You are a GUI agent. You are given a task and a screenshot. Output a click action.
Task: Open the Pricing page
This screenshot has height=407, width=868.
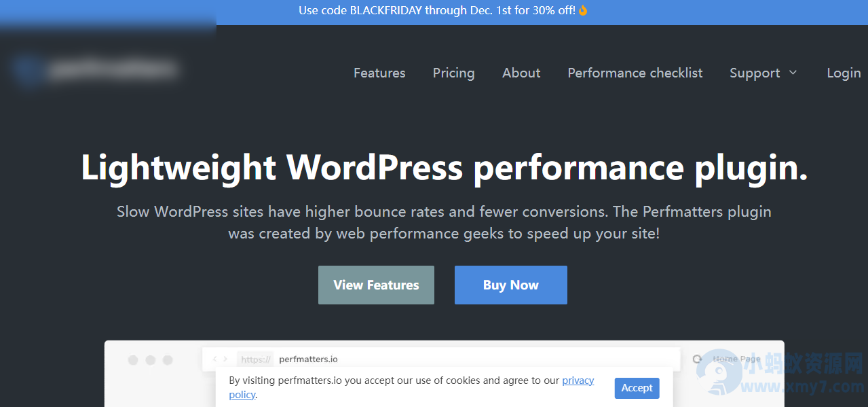pyautogui.click(x=453, y=73)
